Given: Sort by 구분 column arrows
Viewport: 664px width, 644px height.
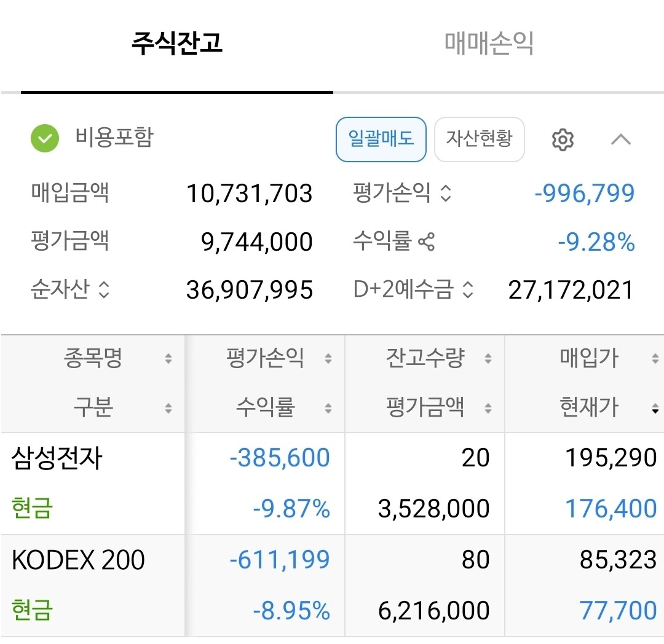Looking at the screenshot, I should [x=168, y=409].
